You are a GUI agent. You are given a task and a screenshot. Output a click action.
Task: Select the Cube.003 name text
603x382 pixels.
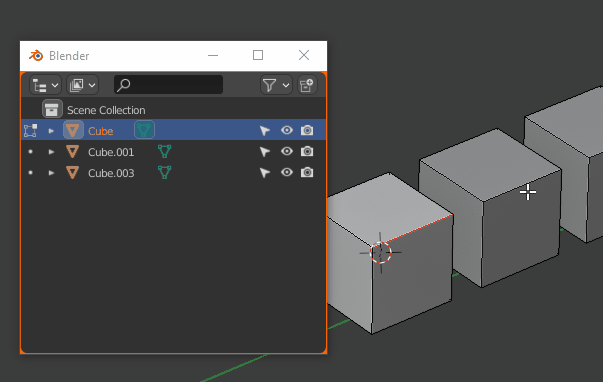tap(111, 173)
